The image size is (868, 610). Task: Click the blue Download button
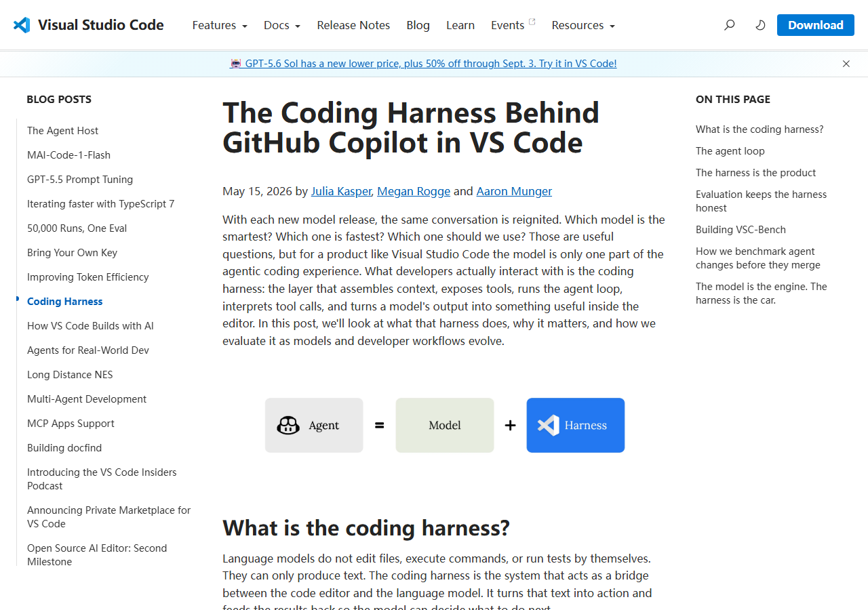click(x=816, y=25)
